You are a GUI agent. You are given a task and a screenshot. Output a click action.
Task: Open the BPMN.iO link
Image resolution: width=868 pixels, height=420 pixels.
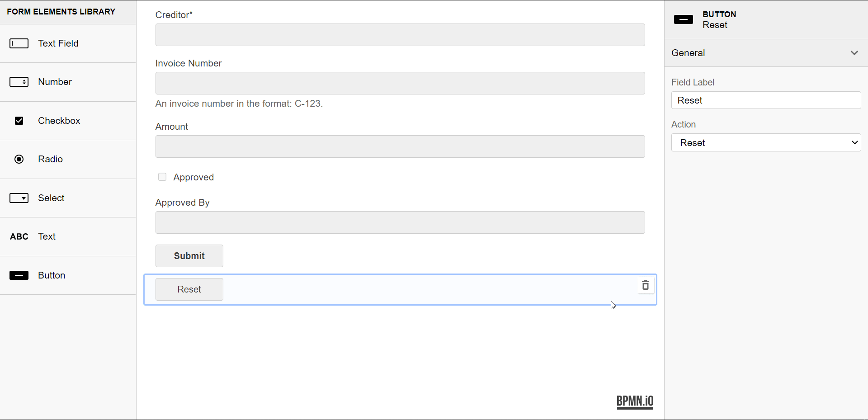tap(635, 401)
